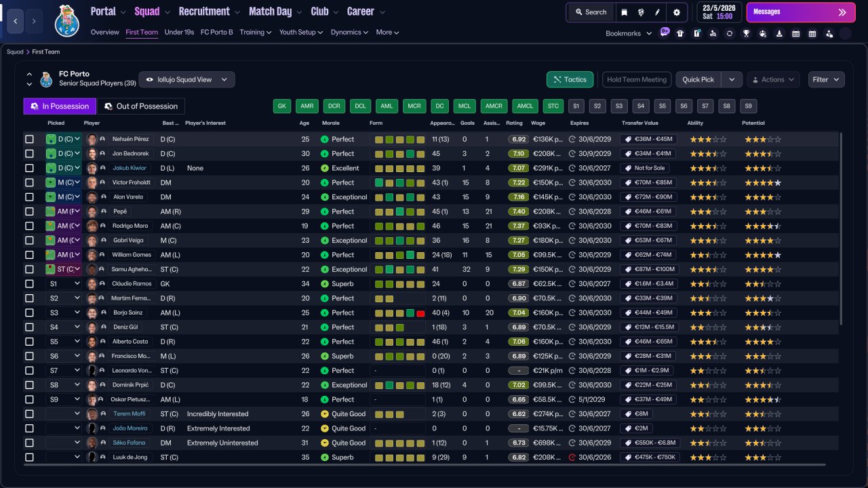Viewport: 868px width, 488px height.
Task: Check the box next to Luuk de Jong
Action: 29,457
